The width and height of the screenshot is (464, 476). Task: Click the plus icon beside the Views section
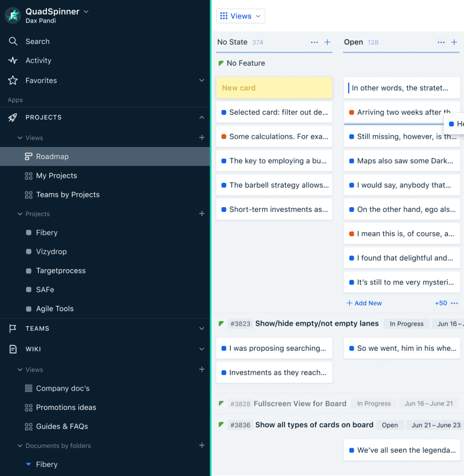202,138
